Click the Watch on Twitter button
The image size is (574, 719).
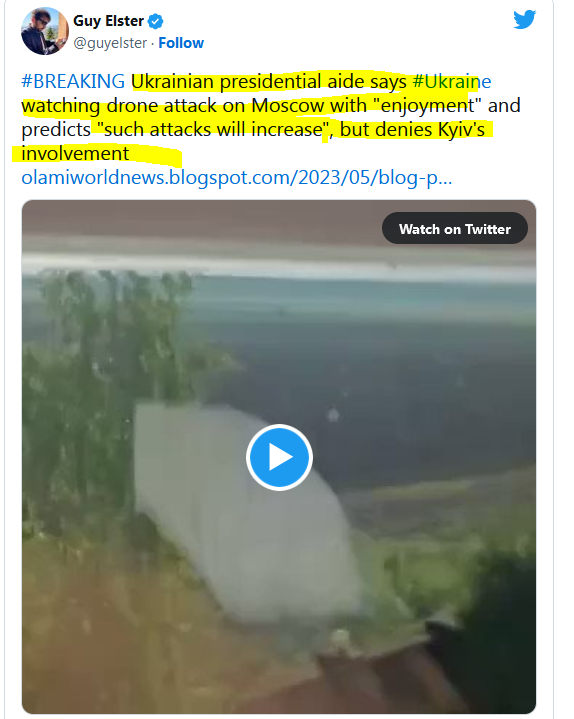[x=455, y=228]
